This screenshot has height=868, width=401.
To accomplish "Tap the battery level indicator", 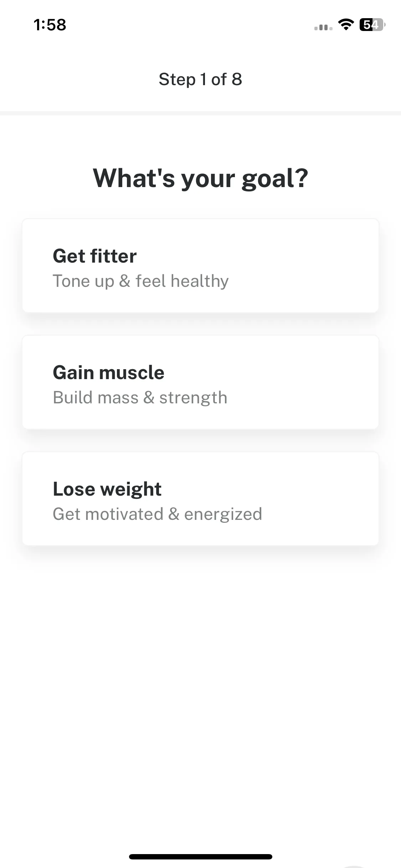I will [372, 25].
